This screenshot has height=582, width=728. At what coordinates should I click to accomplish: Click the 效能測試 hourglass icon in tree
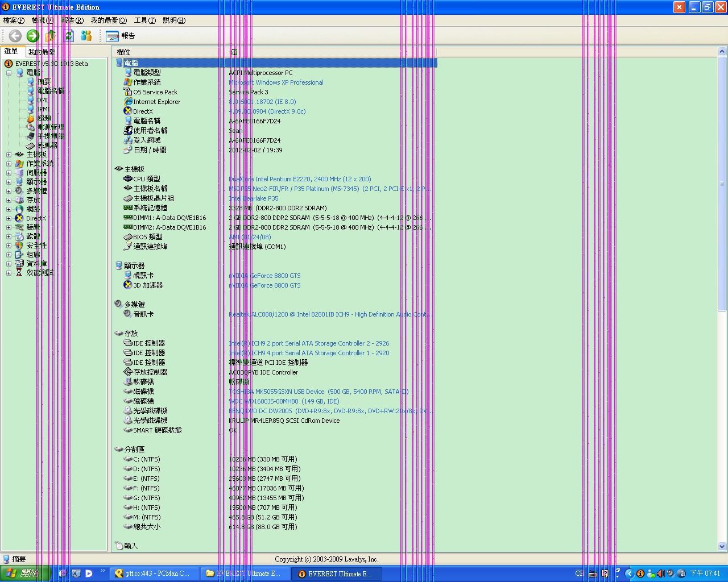[x=19, y=273]
